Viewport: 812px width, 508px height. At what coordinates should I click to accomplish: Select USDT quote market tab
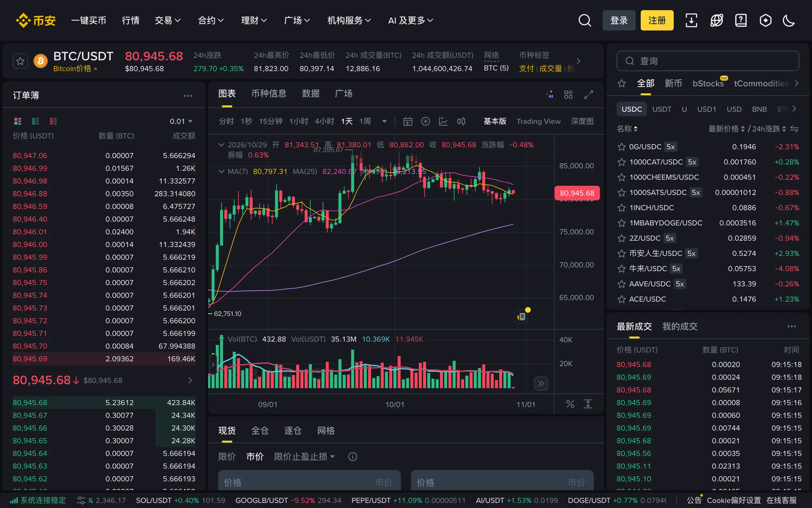click(x=662, y=109)
